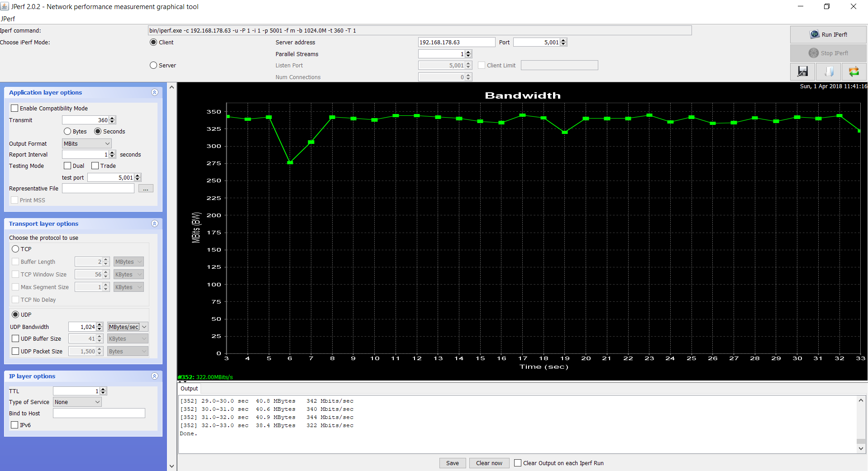868x471 pixels.
Task: Select Seconds transmit radio button
Action: point(98,131)
